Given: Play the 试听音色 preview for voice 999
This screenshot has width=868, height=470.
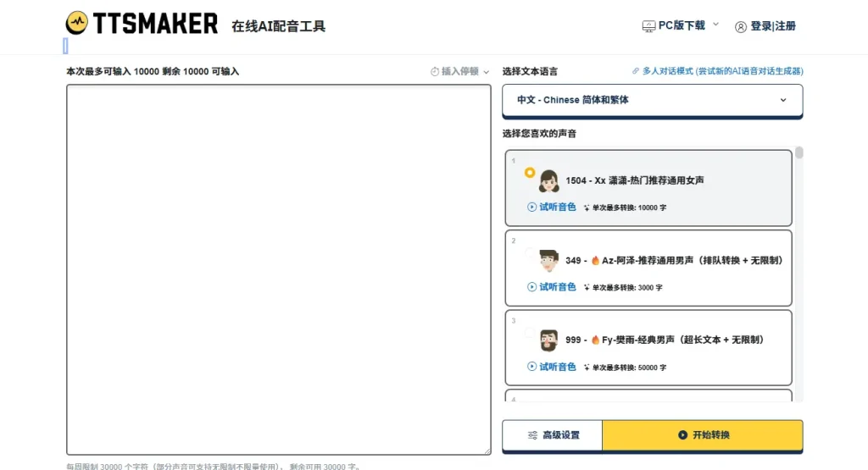Looking at the screenshot, I should [552, 367].
